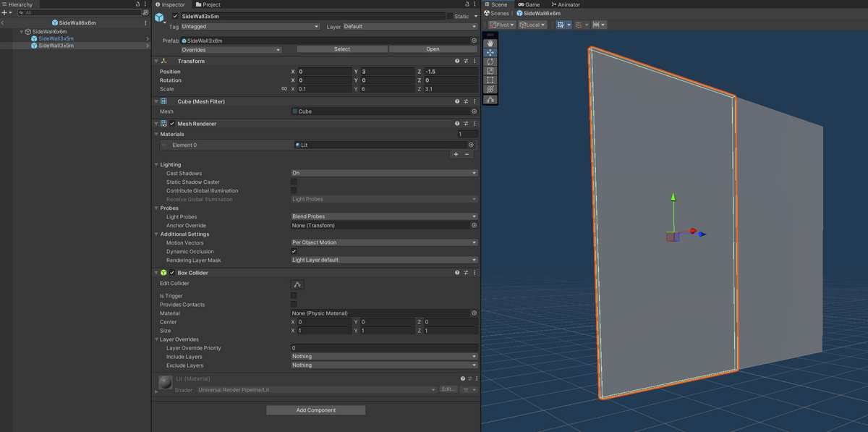
Task: Click object picker for Physic Material field
Action: [x=474, y=313]
